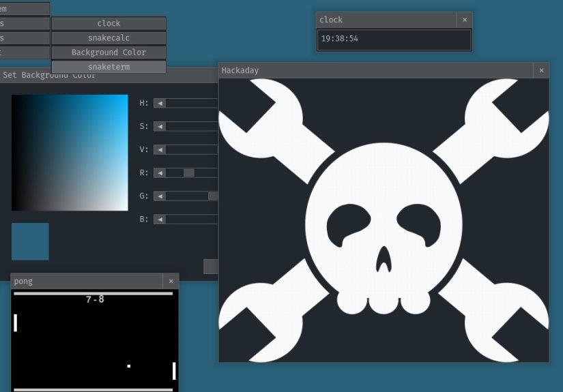Click the left arrow of B slider

[160, 219]
